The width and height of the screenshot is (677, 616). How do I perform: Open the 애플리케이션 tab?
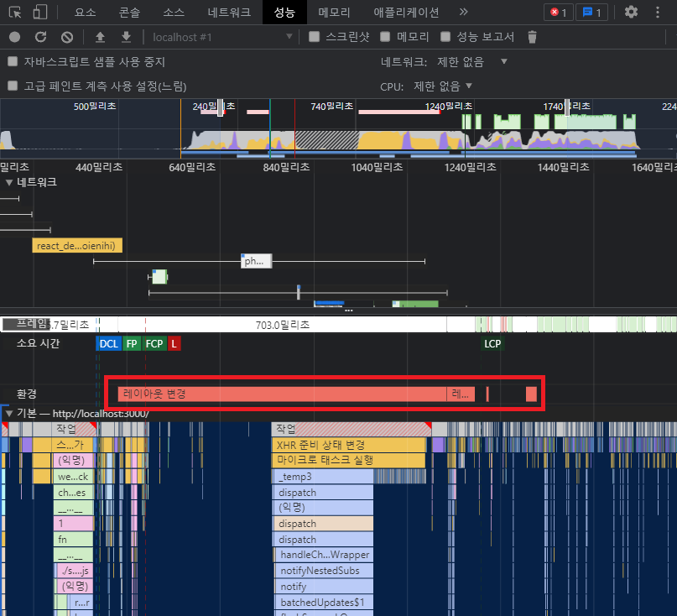pos(406,12)
